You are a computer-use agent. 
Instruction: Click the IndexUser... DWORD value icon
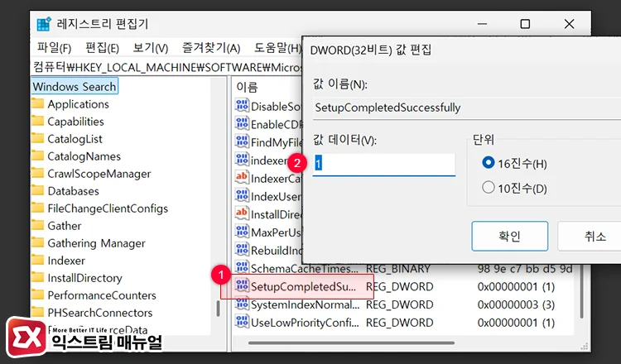point(242,195)
